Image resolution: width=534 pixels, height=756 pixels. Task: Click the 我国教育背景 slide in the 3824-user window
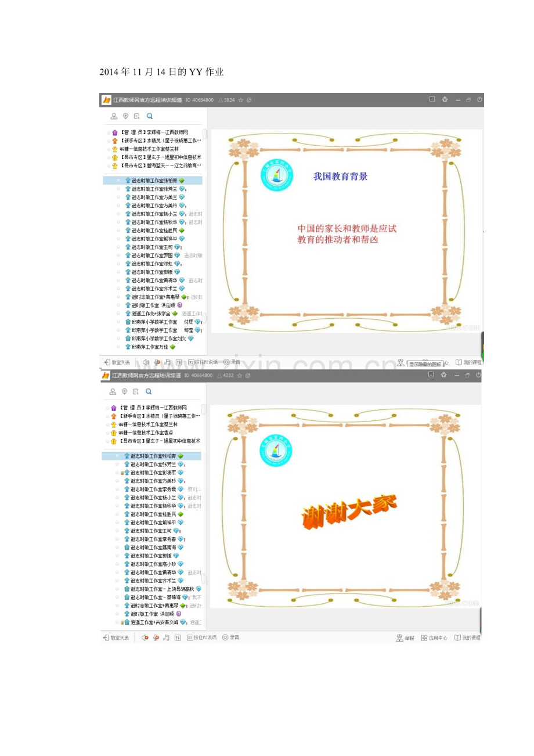pyautogui.click(x=347, y=231)
